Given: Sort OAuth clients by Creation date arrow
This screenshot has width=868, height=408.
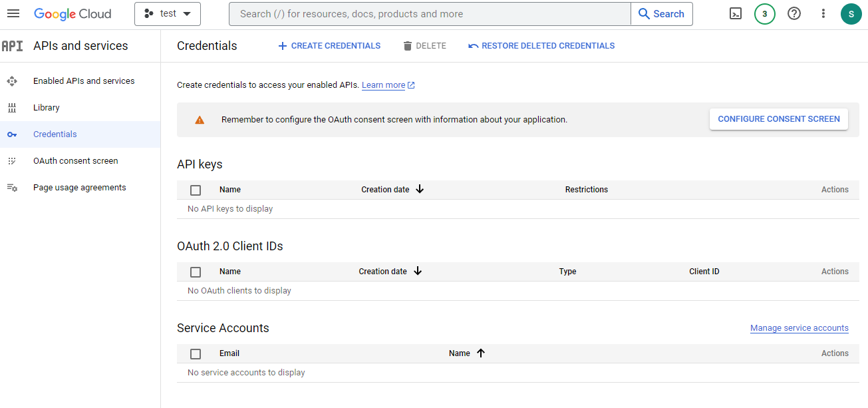Looking at the screenshot, I should [x=418, y=271].
